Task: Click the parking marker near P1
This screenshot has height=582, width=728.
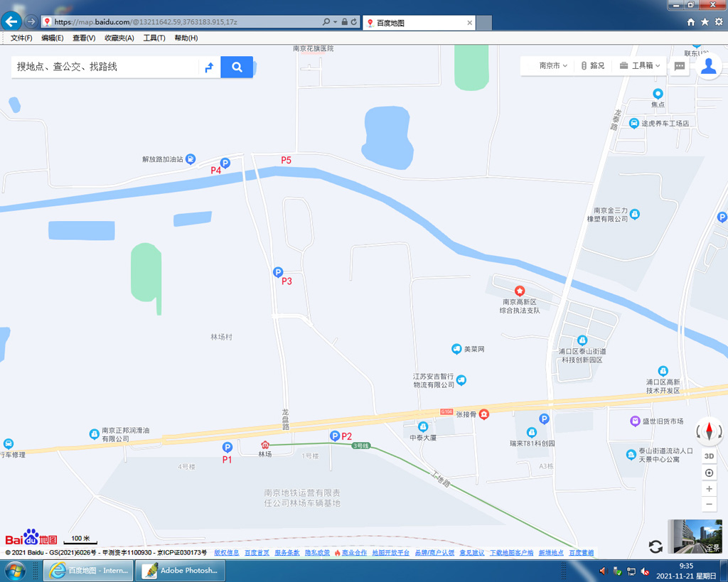Action: 227,447
